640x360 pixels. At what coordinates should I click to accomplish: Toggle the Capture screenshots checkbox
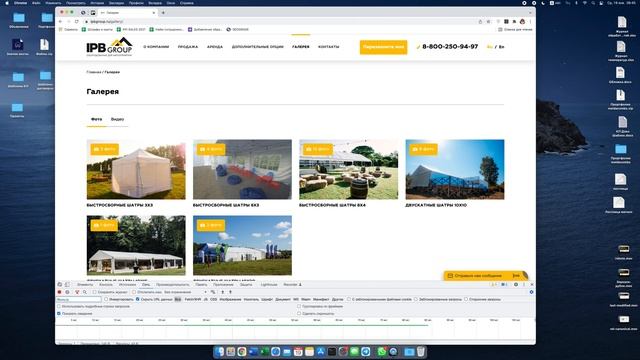(x=299, y=313)
